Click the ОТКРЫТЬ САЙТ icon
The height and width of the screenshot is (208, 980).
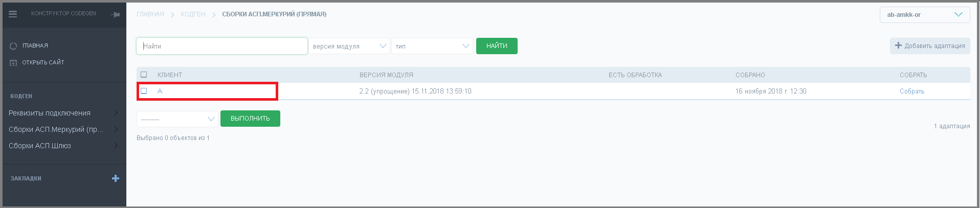pos(13,63)
